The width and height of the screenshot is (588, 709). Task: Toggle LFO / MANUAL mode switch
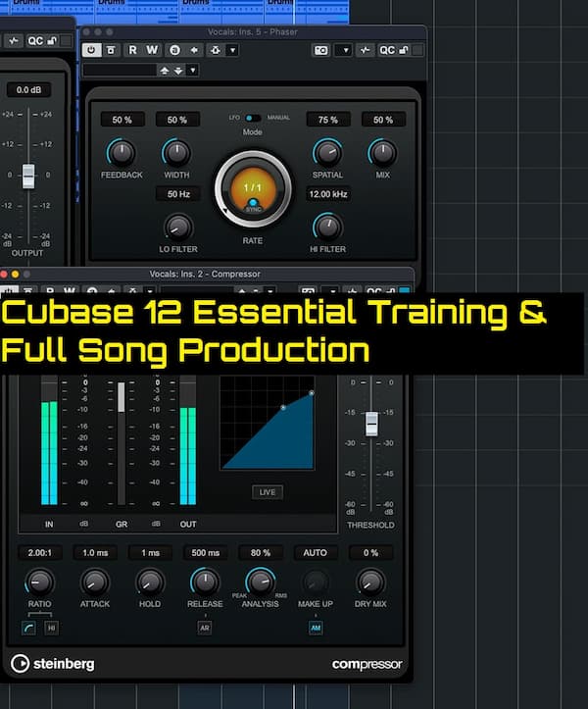point(252,118)
